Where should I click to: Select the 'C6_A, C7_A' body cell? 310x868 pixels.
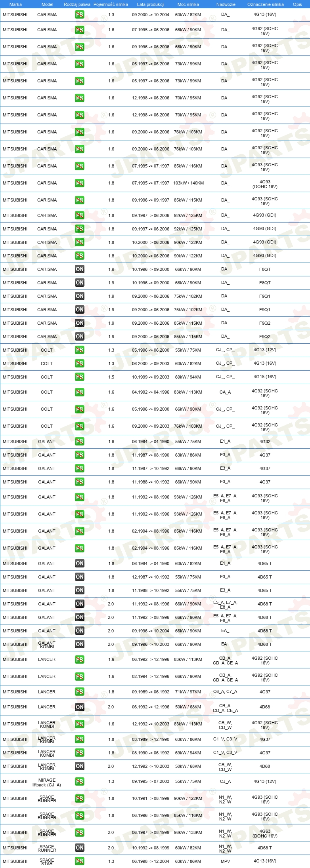(x=225, y=692)
